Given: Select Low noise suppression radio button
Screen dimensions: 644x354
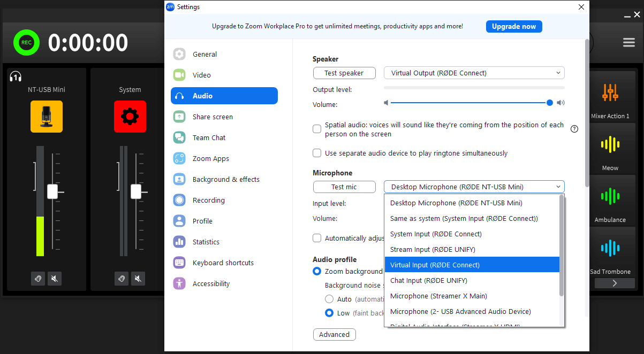Looking at the screenshot, I should coord(330,313).
